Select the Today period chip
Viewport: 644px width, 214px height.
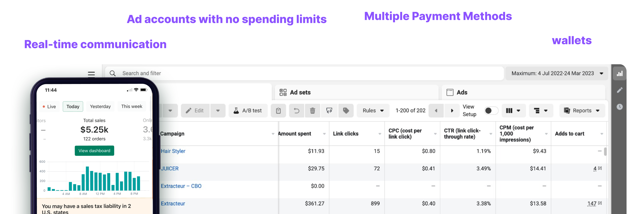pos(73,107)
